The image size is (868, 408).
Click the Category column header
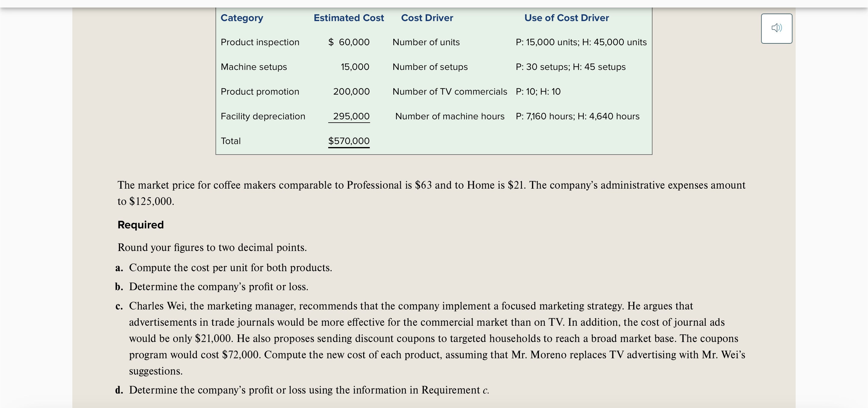242,18
